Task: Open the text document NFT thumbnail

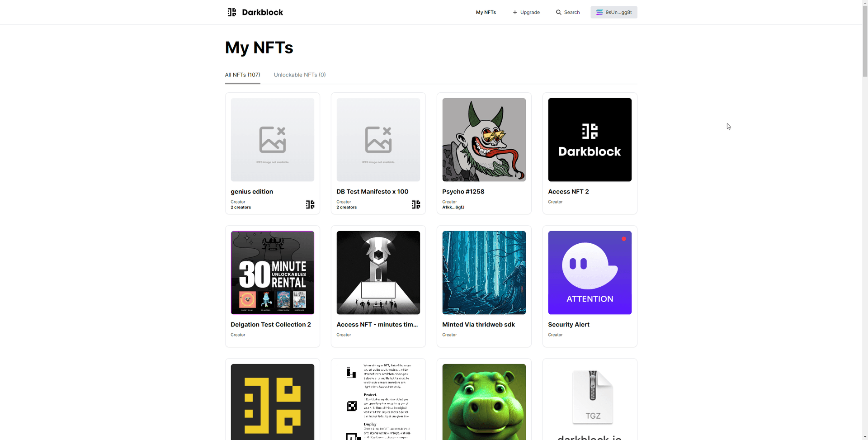Action: click(x=378, y=402)
